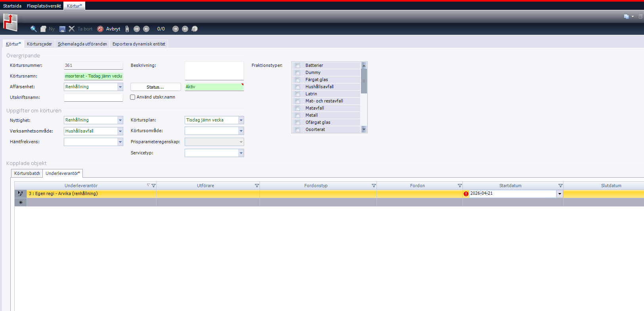The width and height of the screenshot is (644, 311).
Task: Expand the Hämtfrekvens dropdown
Action: (120, 142)
